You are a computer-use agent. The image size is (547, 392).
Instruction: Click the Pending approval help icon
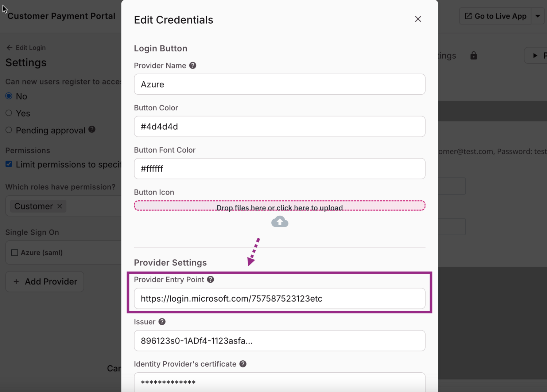[92, 129]
